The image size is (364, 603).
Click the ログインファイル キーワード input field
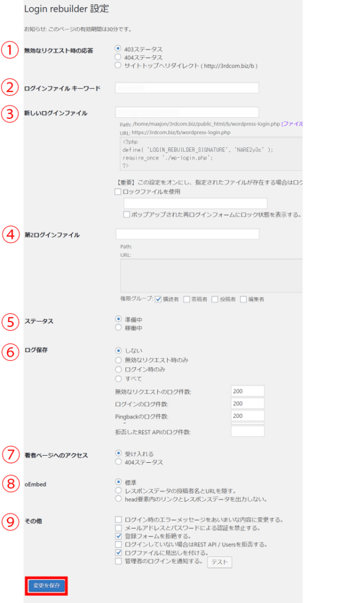pyautogui.click(x=187, y=88)
